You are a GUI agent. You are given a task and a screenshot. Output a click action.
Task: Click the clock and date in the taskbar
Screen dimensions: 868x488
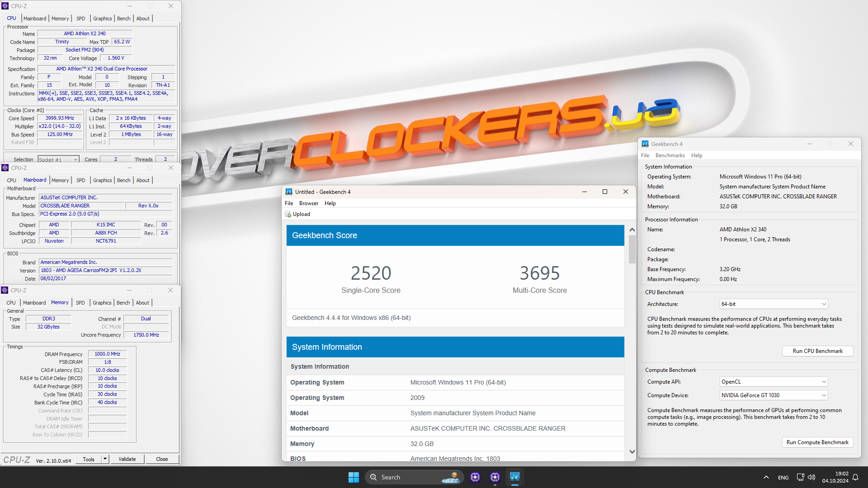pos(835,477)
